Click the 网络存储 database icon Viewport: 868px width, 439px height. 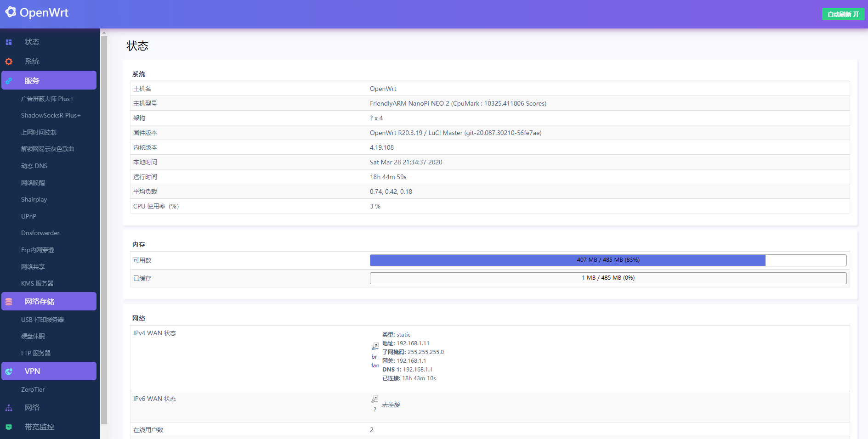click(x=9, y=302)
